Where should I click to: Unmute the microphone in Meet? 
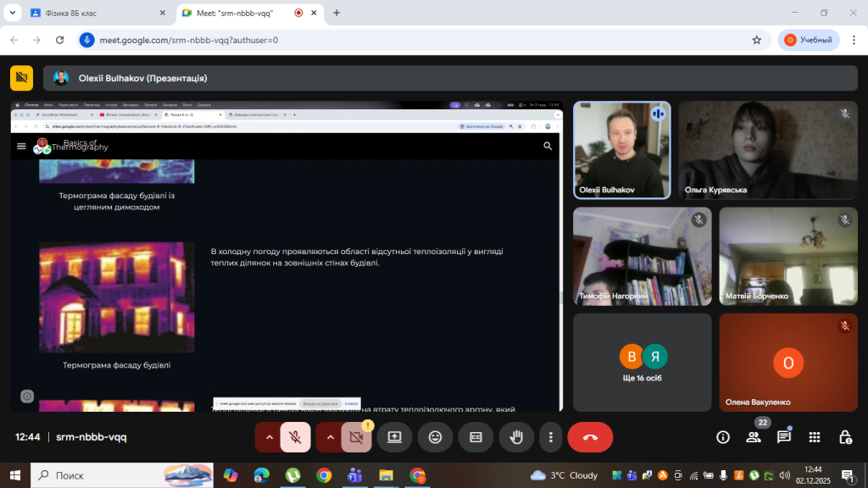point(295,437)
